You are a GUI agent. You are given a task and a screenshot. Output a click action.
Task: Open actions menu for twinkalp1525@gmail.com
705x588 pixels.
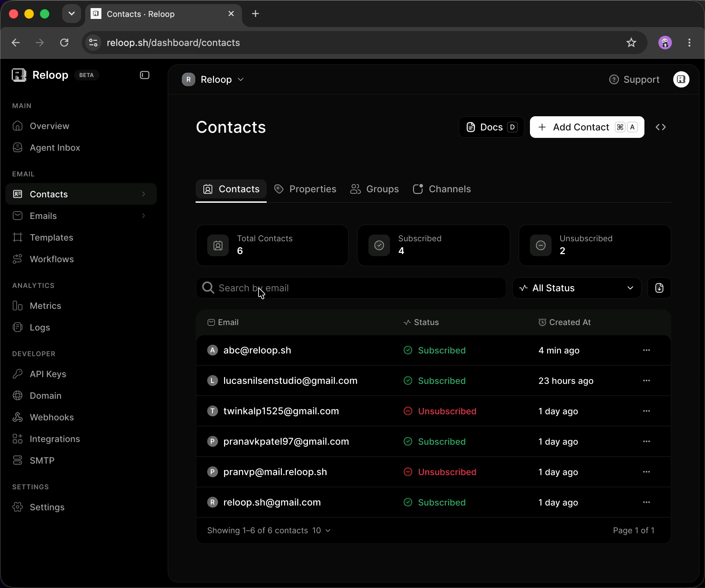tap(646, 411)
